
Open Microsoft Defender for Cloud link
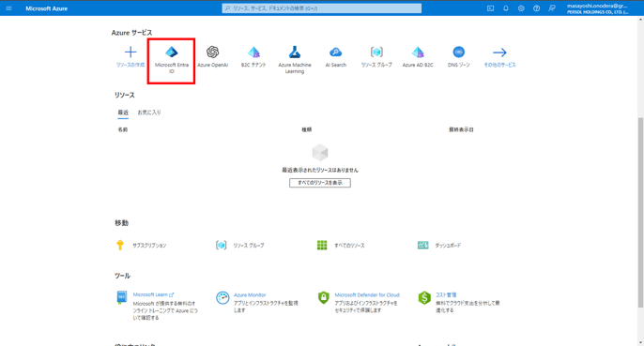[367, 294]
